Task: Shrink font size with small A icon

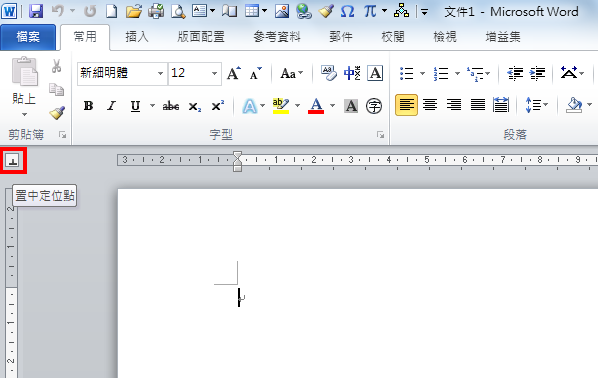Action: click(256, 73)
